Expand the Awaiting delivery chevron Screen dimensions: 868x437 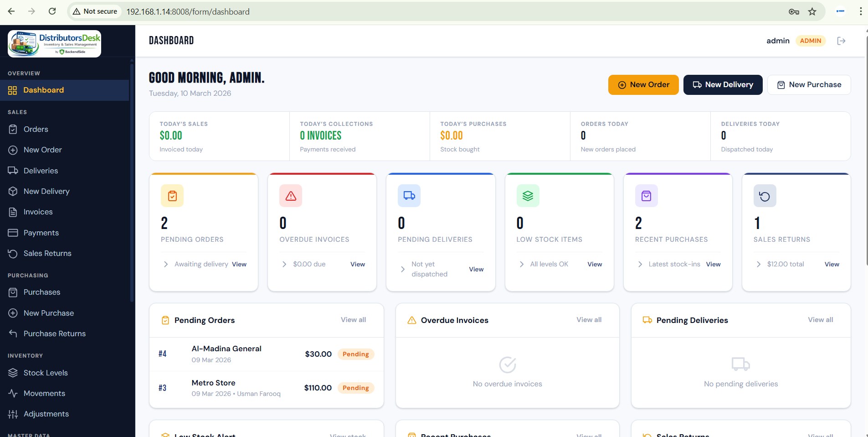[166, 264]
